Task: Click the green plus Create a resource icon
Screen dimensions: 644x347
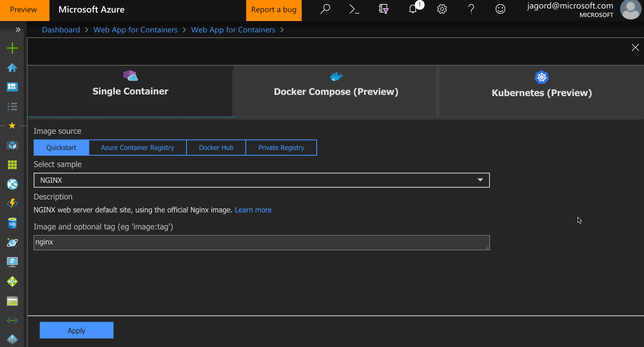Action: (12, 48)
